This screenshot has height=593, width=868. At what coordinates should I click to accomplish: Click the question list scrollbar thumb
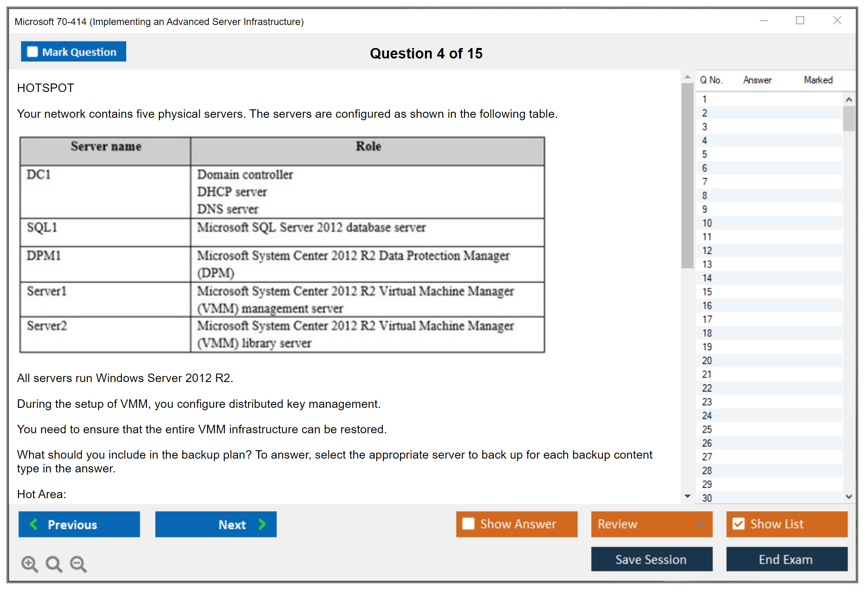849,118
